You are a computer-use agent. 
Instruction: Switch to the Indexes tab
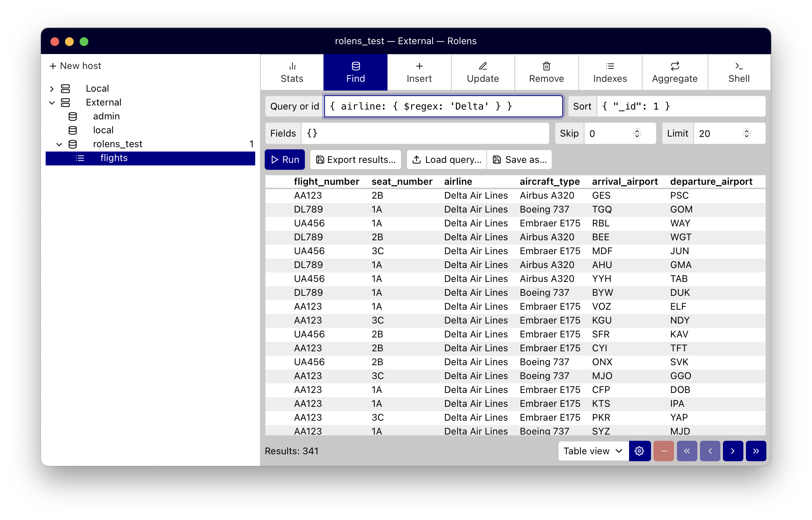click(610, 72)
